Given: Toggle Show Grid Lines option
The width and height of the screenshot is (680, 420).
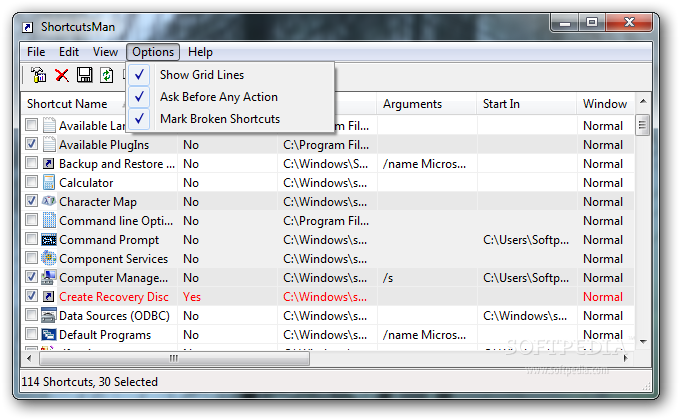Looking at the screenshot, I should pyautogui.click(x=230, y=75).
